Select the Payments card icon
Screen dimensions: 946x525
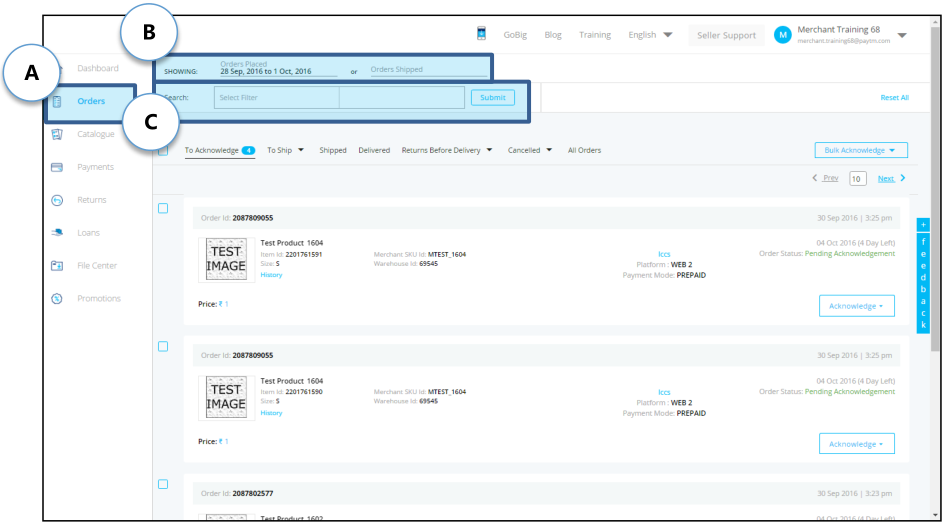pyautogui.click(x=57, y=167)
